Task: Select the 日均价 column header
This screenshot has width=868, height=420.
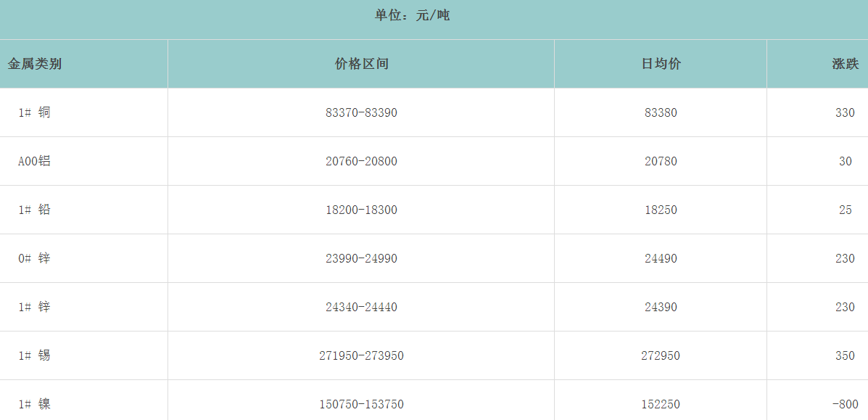Action: [x=661, y=64]
